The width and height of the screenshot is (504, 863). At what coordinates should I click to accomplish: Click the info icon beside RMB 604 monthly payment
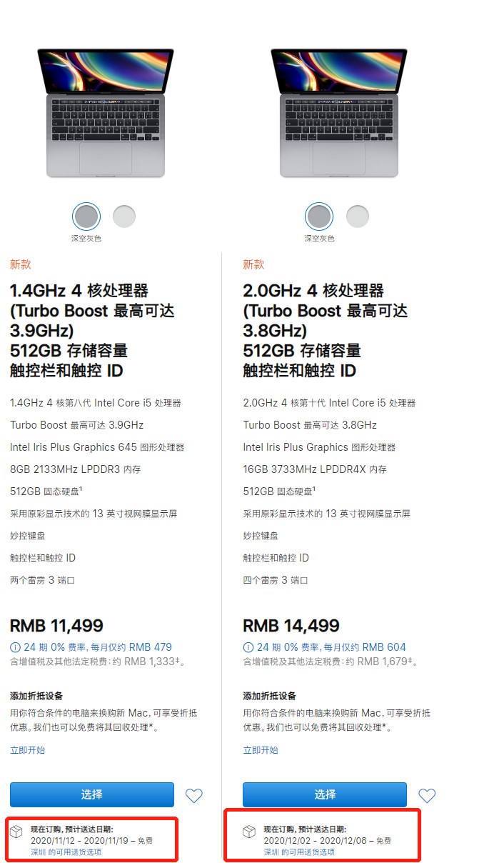(x=249, y=647)
